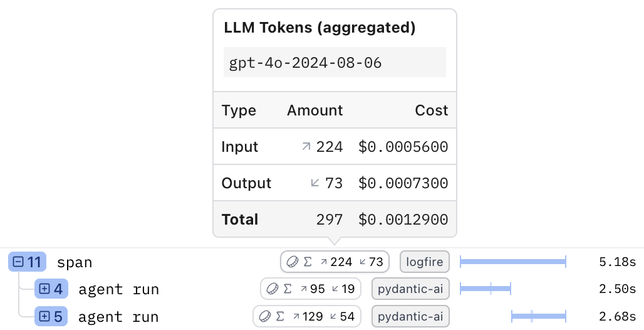Collapse the span row with 11 children

click(19, 262)
